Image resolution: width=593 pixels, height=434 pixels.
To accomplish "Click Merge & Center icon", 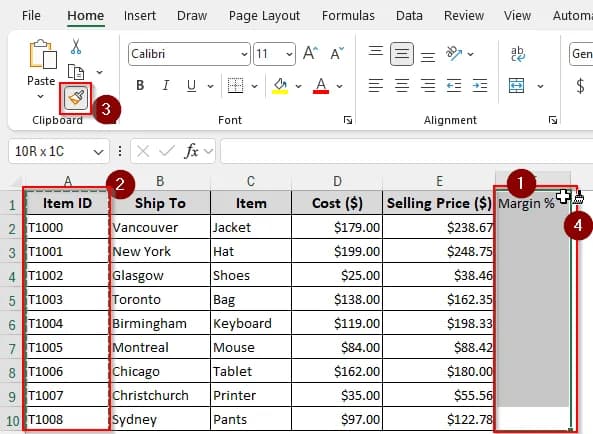I will (517, 85).
